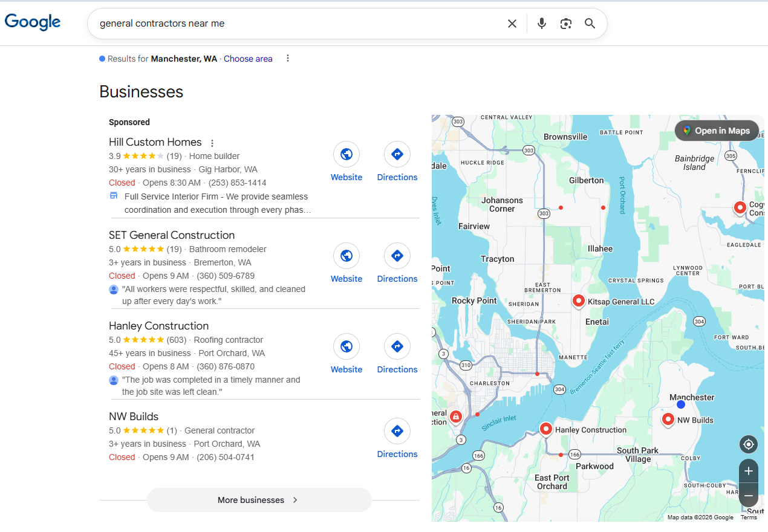Click the magnifying glass search button
The image size is (768, 532).
590,24
